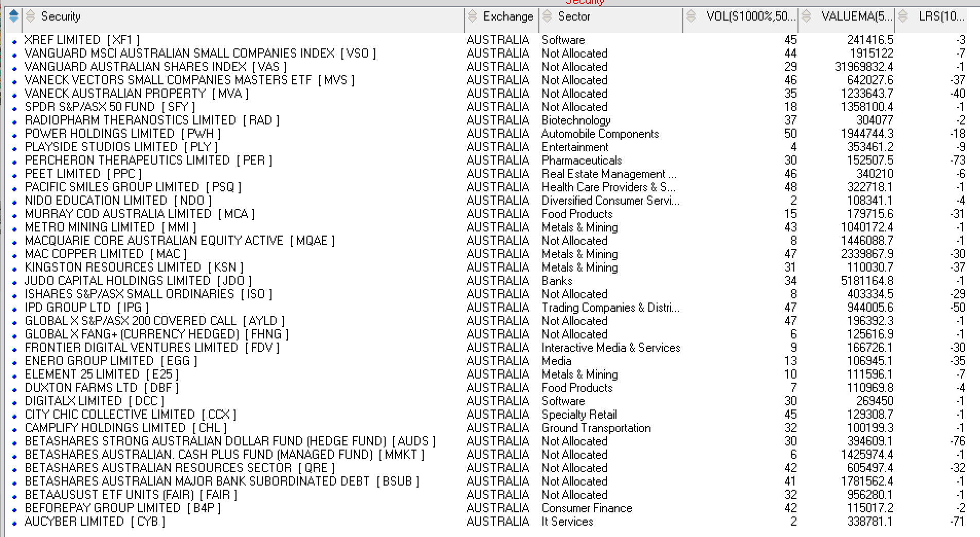Screen dimensions: 980x537
Task: Select VANECK AUSTRALIAN PROPERTY [ MVA ] security
Action: tap(136, 94)
